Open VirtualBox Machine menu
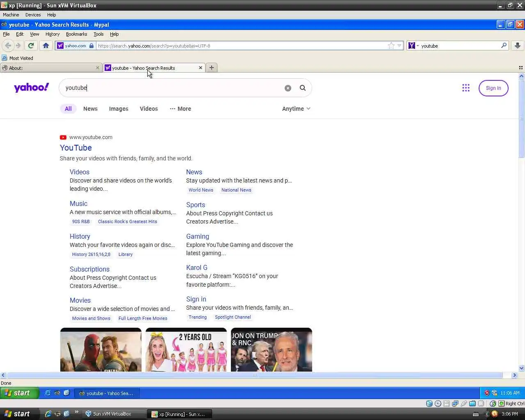 pyautogui.click(x=11, y=15)
